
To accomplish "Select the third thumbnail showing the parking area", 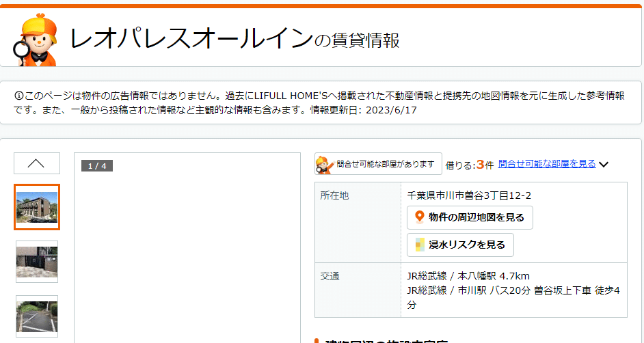I will click(37, 315).
